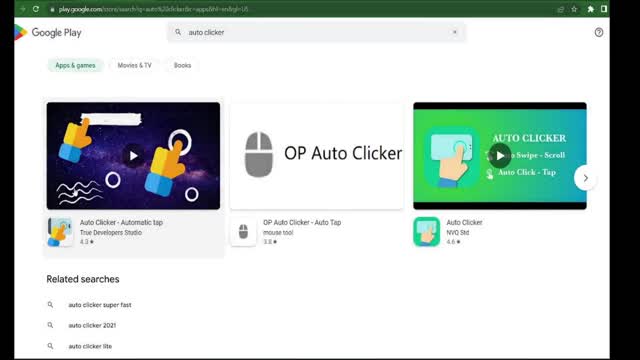Open Auto Clicker - Automatic tap app icon
The image size is (640, 360).
(x=60, y=232)
